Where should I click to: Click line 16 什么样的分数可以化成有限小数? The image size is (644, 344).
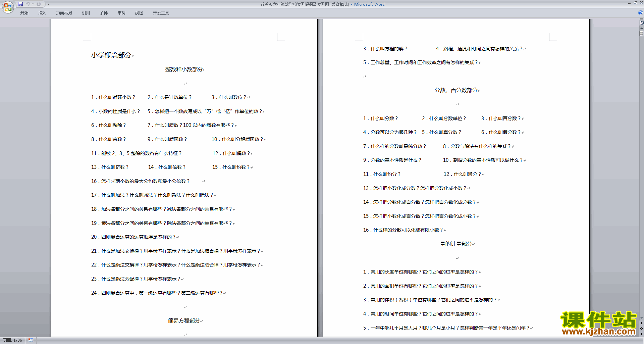[403, 230]
